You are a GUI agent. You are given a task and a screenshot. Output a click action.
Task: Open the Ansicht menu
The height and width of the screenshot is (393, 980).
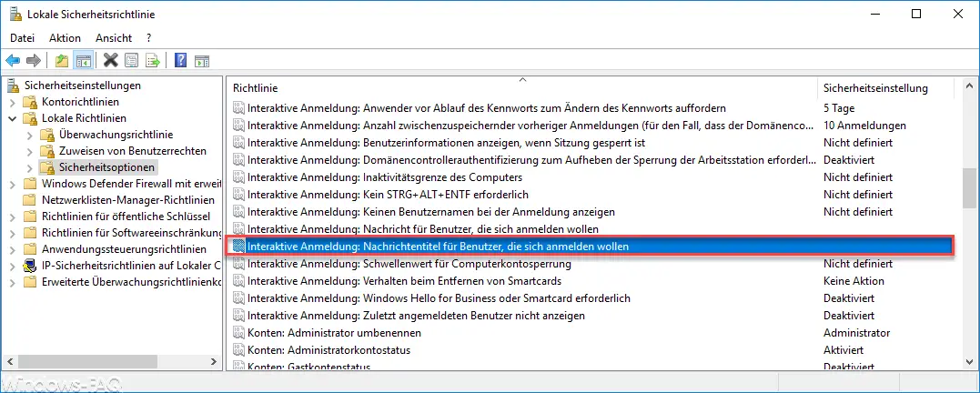click(x=114, y=38)
